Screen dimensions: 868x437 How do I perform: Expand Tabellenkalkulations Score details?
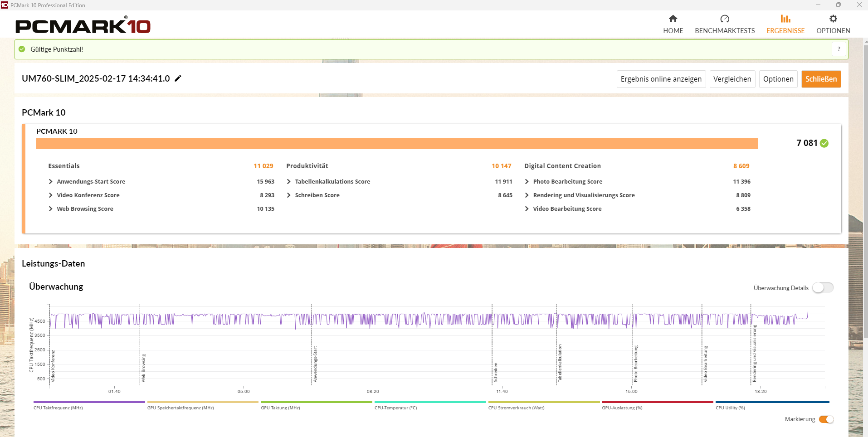289,182
